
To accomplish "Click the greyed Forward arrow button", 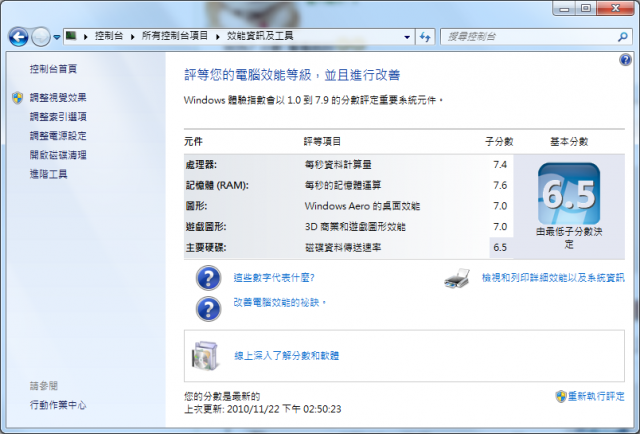I will pos(40,37).
